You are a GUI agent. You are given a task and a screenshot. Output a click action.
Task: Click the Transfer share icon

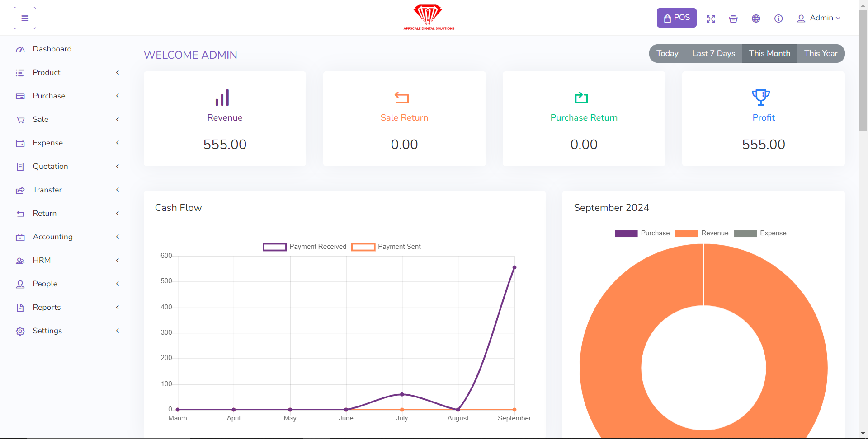[20, 190]
